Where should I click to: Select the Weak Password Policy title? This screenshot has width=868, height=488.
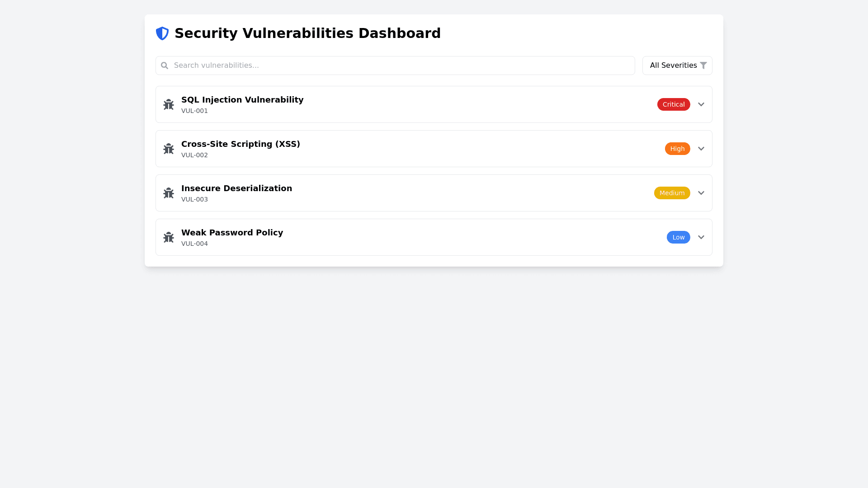pyautogui.click(x=232, y=233)
